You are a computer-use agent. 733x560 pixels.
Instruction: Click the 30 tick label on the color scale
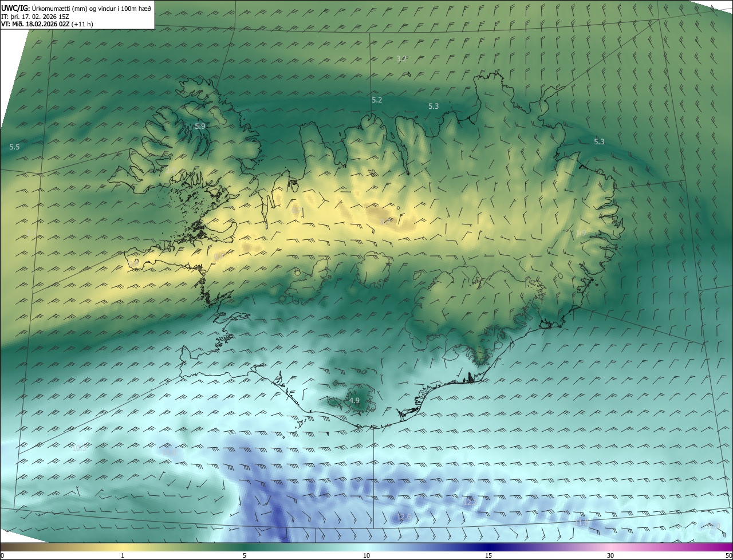point(610,555)
